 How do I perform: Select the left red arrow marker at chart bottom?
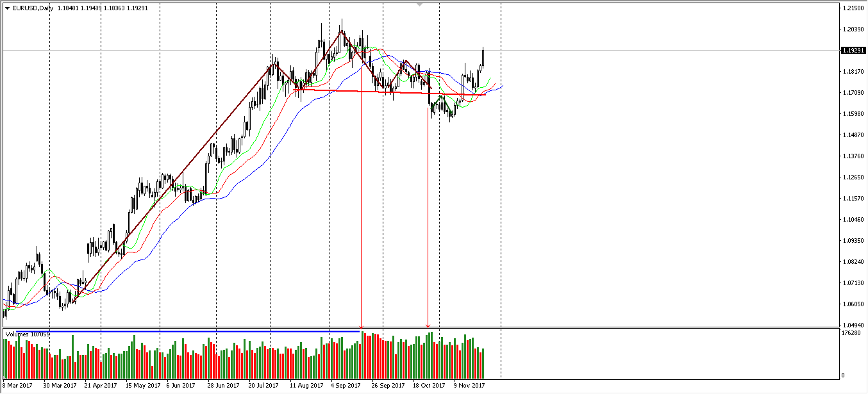[362, 327]
